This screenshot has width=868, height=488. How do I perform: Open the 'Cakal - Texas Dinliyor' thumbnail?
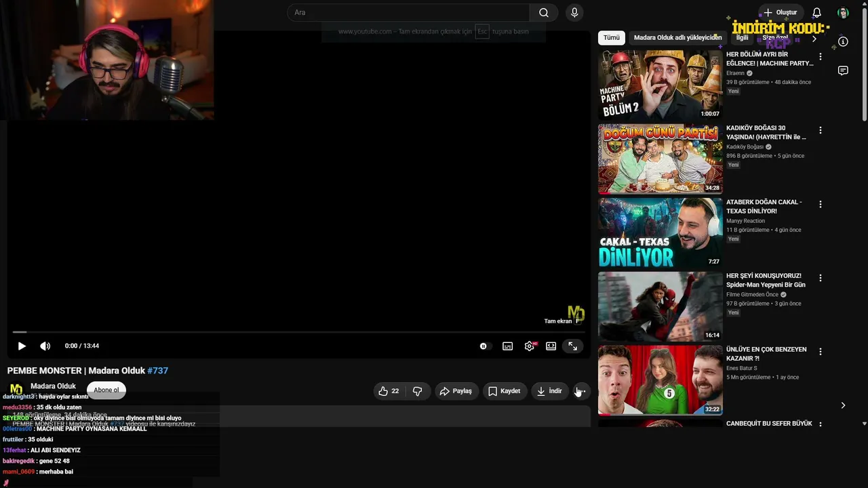point(660,232)
